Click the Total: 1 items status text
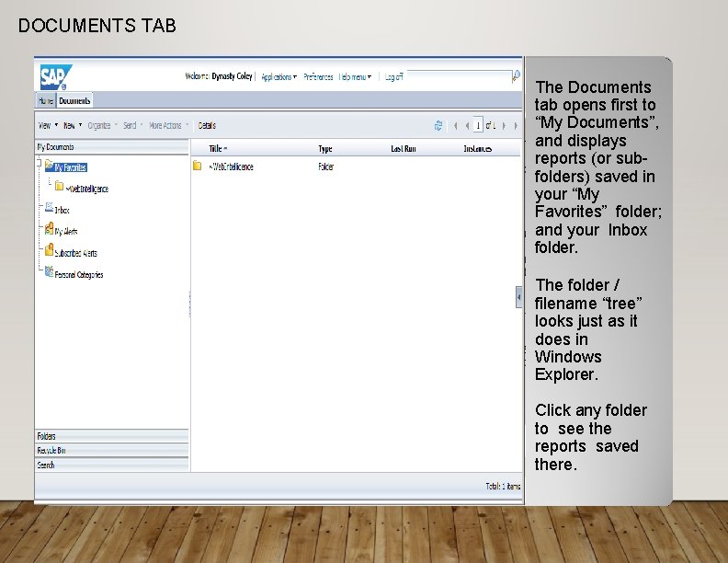This screenshot has height=563, width=728. (503, 487)
